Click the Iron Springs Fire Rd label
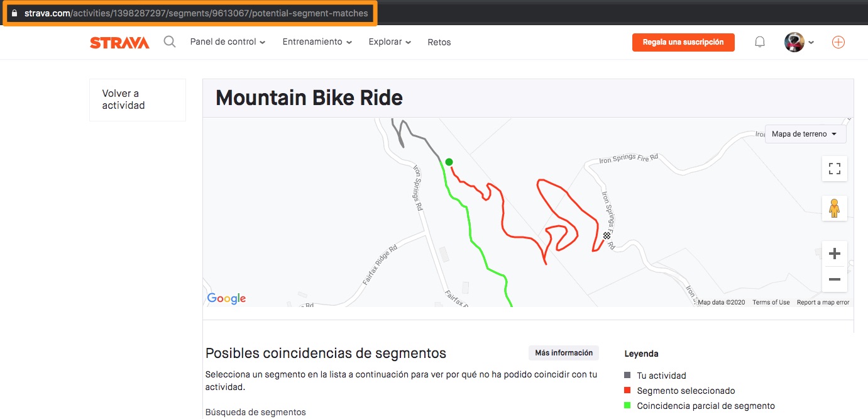 tap(629, 159)
